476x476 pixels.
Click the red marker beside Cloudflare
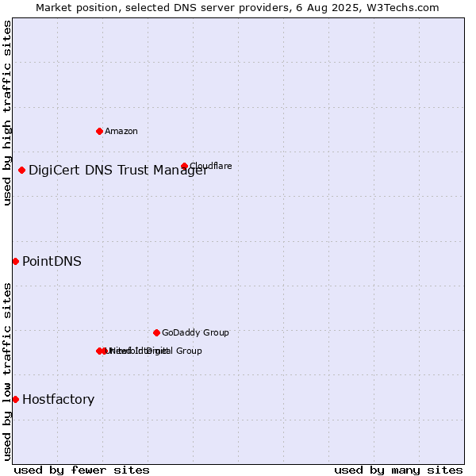coord(184,166)
